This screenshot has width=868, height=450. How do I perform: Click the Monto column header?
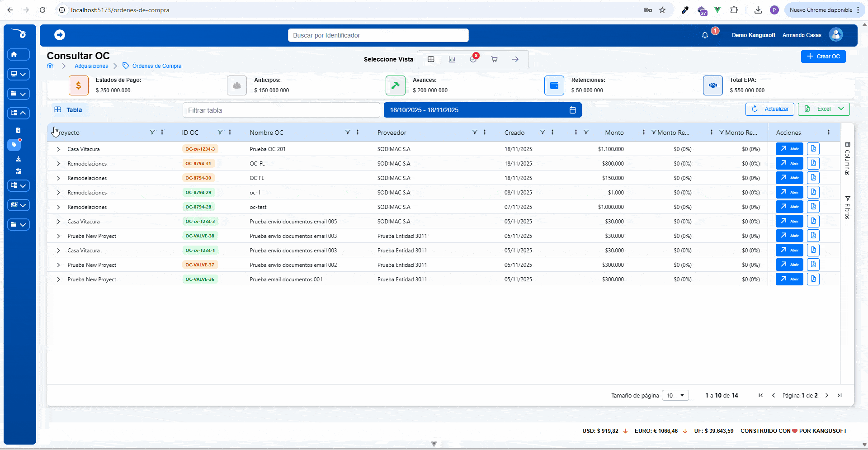[614, 133]
